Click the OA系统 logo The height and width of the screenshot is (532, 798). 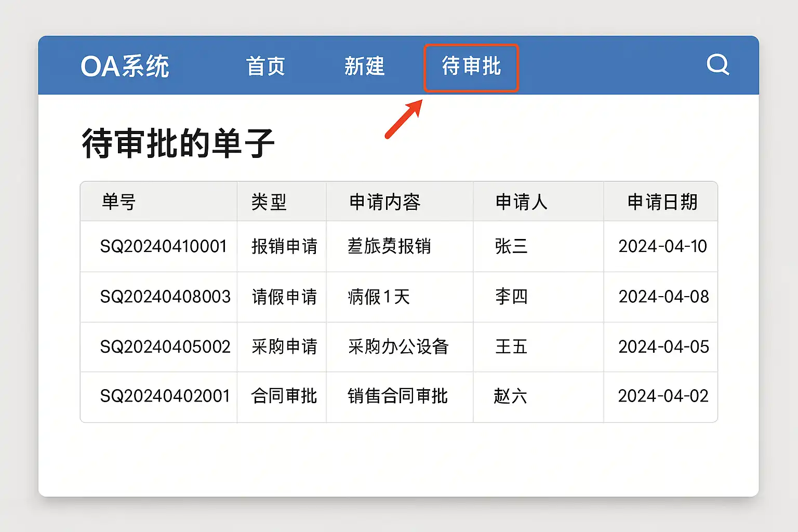point(125,66)
